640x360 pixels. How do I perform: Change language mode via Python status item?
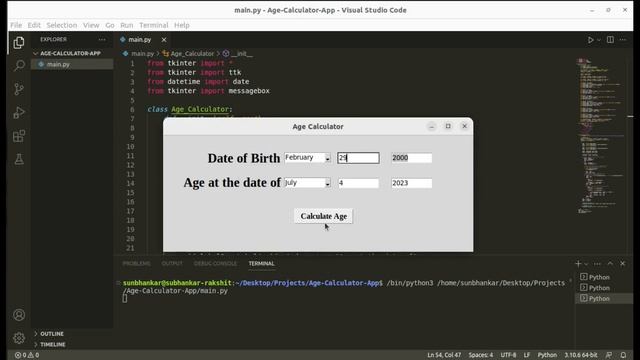547,355
